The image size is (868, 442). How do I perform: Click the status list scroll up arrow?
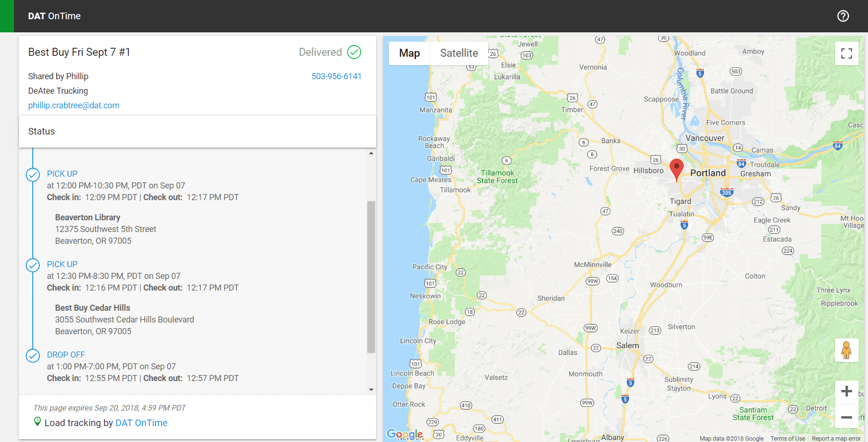click(x=371, y=153)
